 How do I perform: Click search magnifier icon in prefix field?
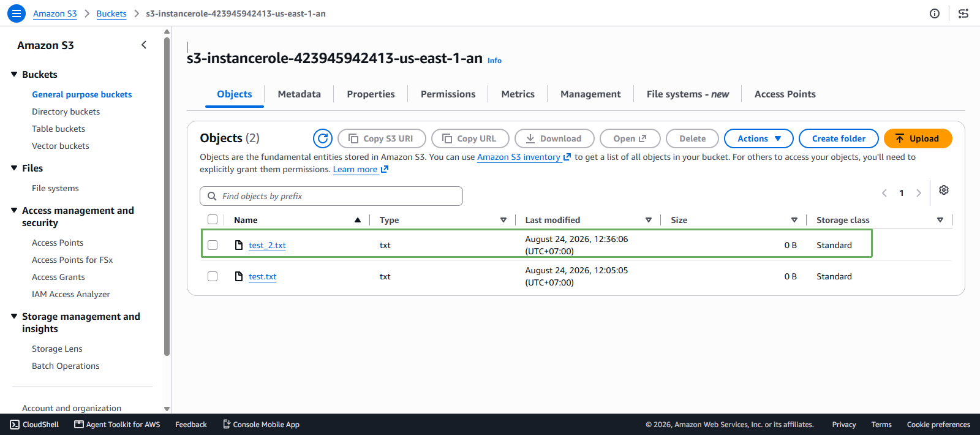(x=212, y=196)
